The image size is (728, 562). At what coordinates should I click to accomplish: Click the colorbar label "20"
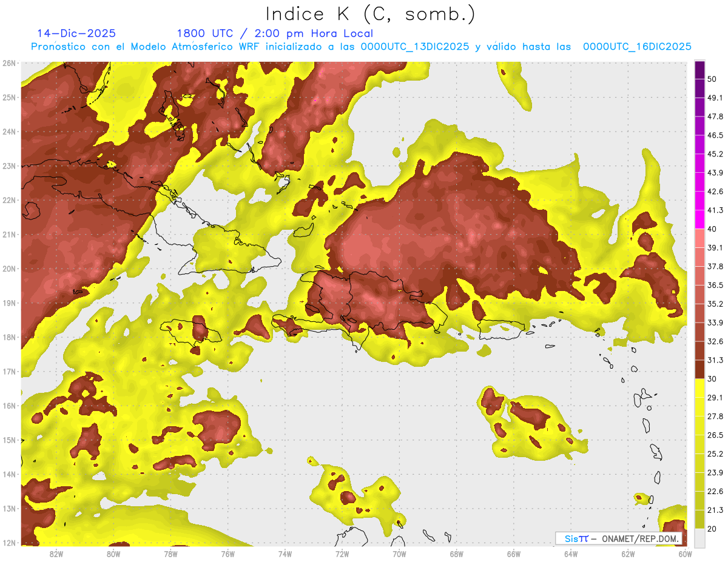point(712,529)
